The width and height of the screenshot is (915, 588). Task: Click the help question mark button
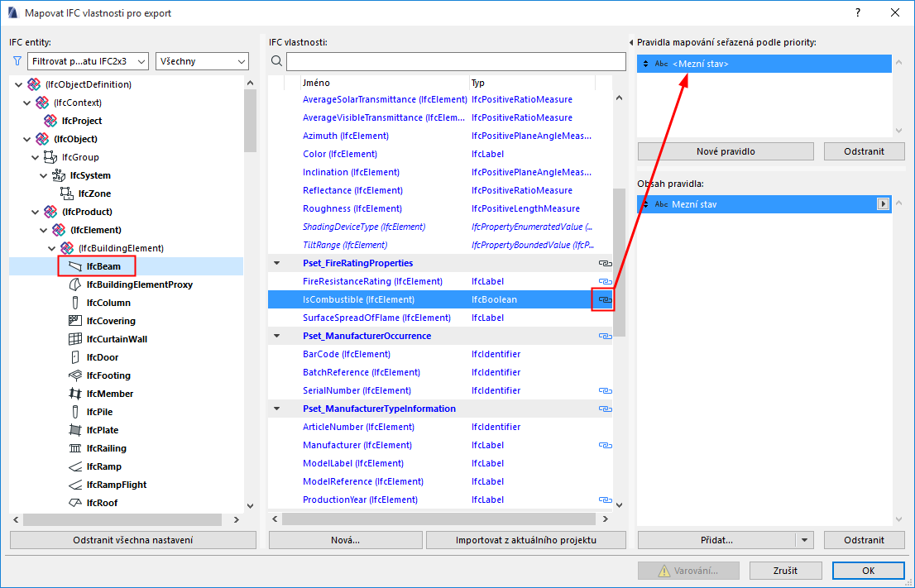tap(858, 13)
